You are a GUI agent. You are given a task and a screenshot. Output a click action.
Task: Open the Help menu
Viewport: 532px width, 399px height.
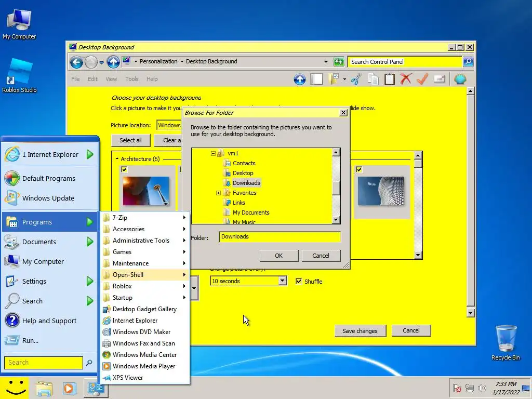(152, 79)
